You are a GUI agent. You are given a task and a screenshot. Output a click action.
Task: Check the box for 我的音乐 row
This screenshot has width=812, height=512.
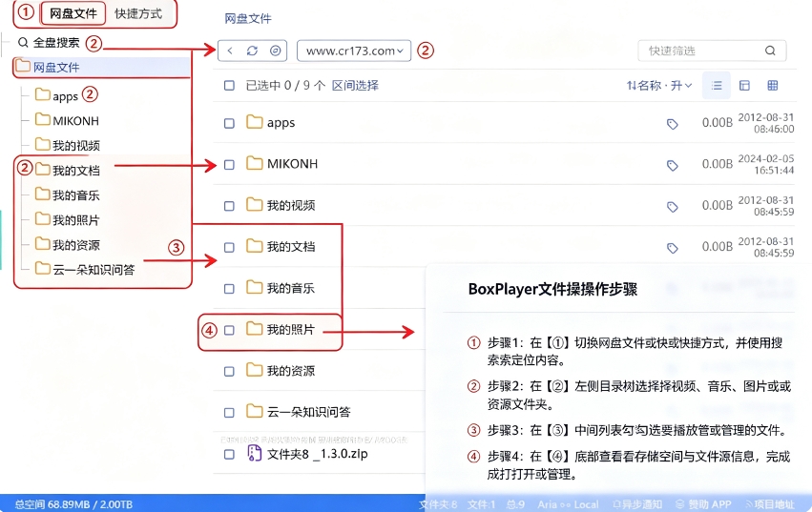[x=229, y=289]
